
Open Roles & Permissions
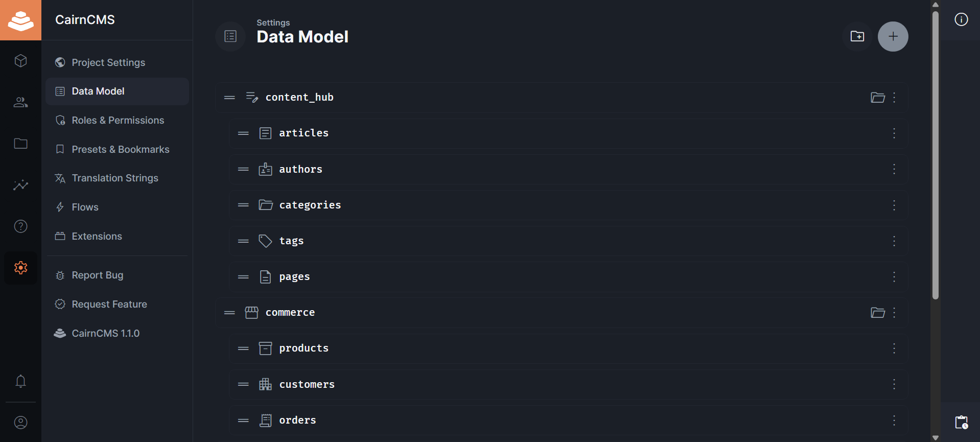click(x=117, y=121)
